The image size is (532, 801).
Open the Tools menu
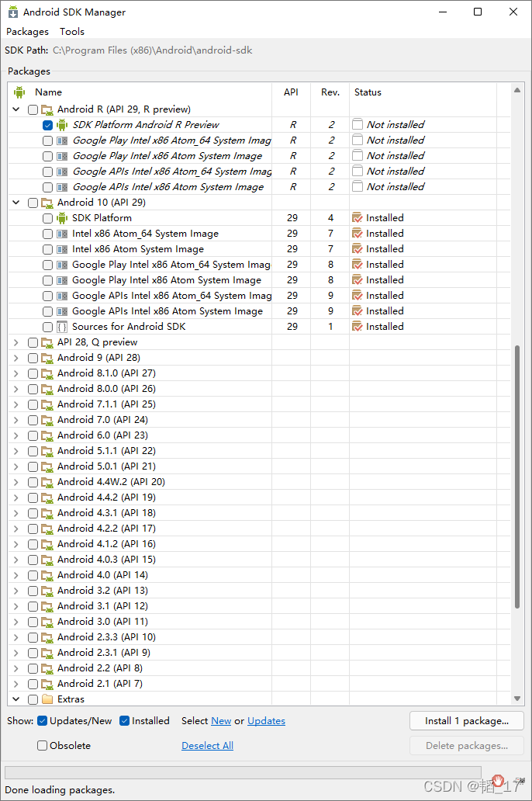tap(71, 31)
